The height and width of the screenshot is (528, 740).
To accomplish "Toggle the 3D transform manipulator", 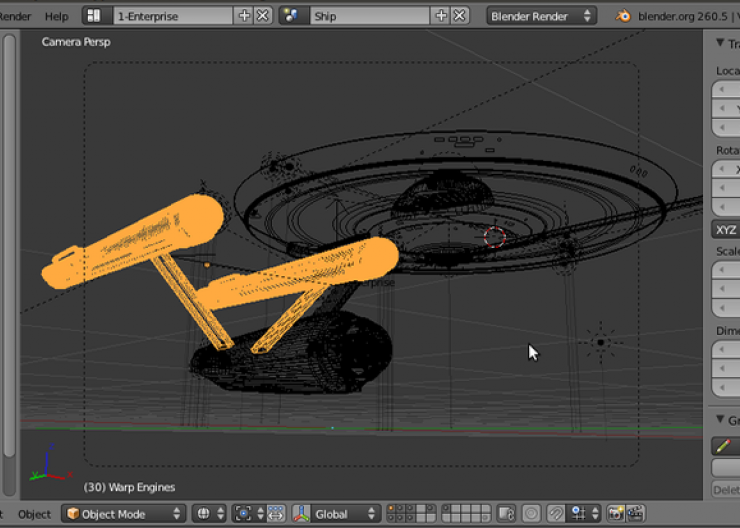I will (301, 514).
